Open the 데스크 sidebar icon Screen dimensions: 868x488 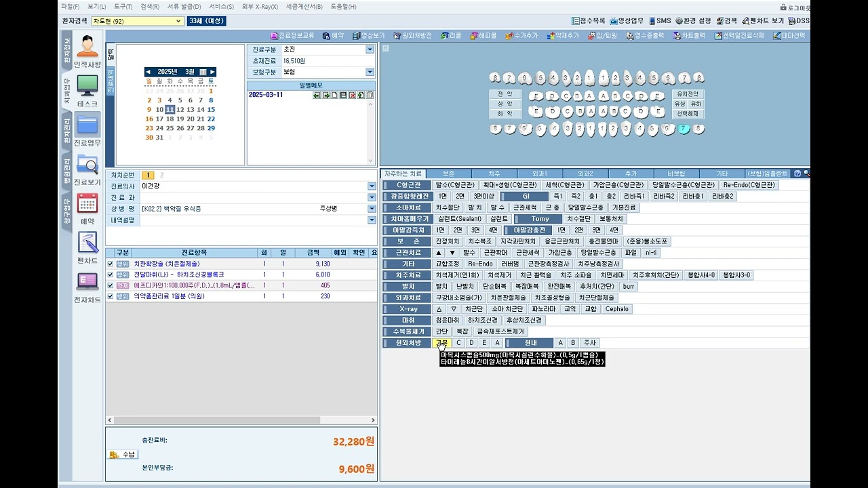click(x=87, y=91)
